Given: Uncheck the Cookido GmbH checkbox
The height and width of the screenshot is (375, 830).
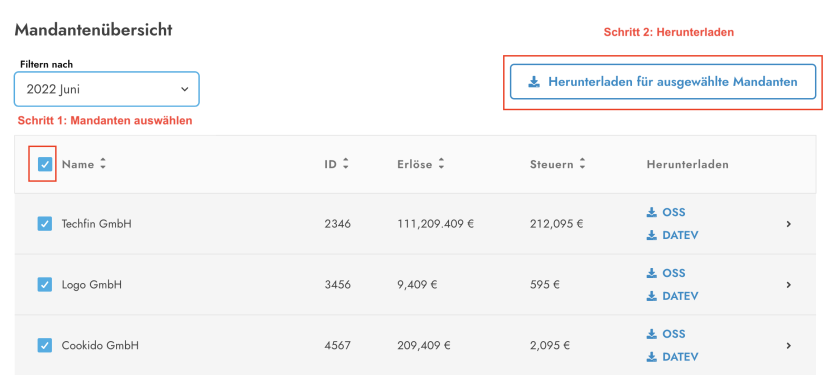Looking at the screenshot, I should [x=45, y=346].
